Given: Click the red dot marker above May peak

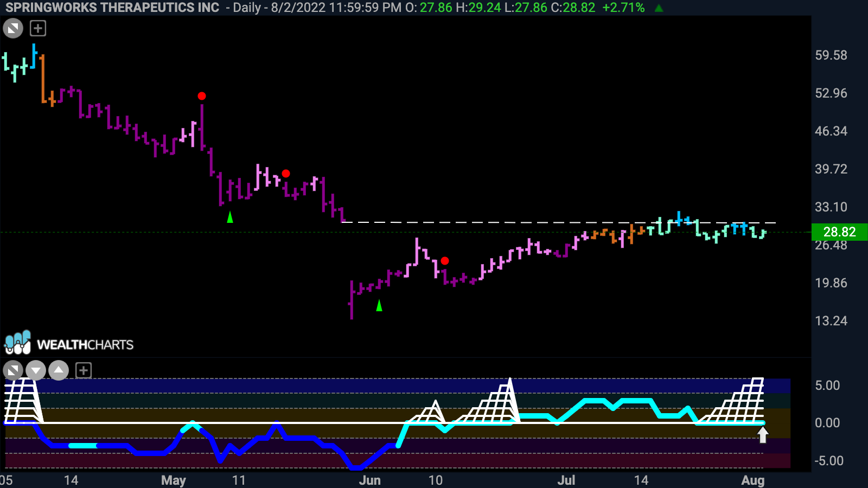Looking at the screenshot, I should click(202, 96).
